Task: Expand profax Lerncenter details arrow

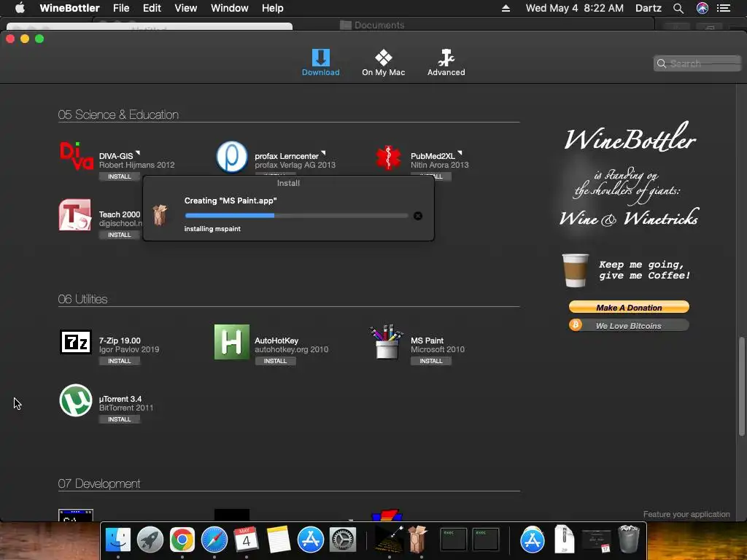Action: click(x=323, y=153)
